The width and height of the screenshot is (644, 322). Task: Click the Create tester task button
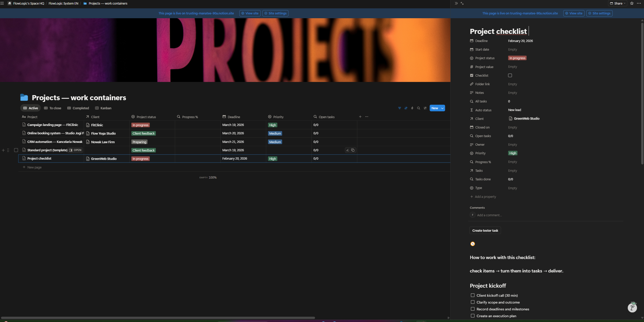(485, 230)
